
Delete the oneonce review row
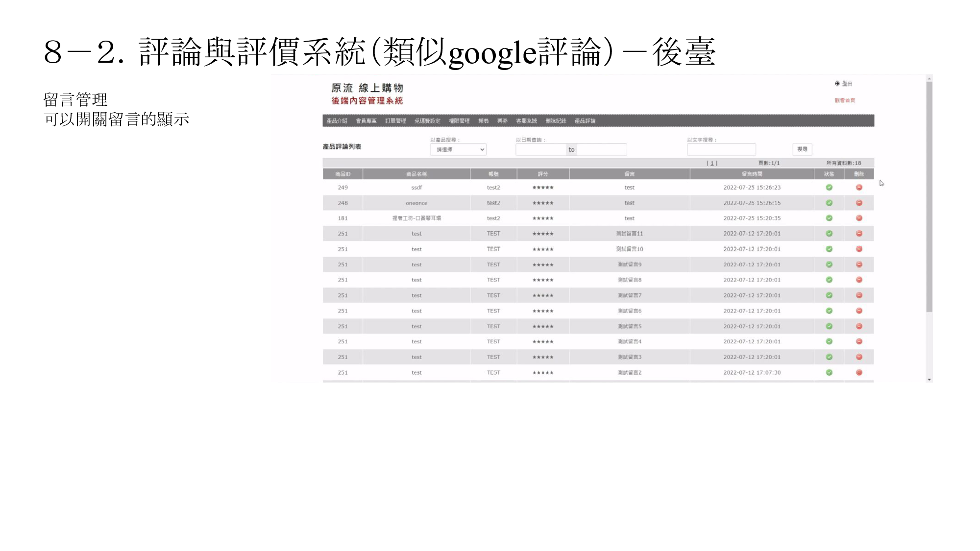pyautogui.click(x=859, y=203)
